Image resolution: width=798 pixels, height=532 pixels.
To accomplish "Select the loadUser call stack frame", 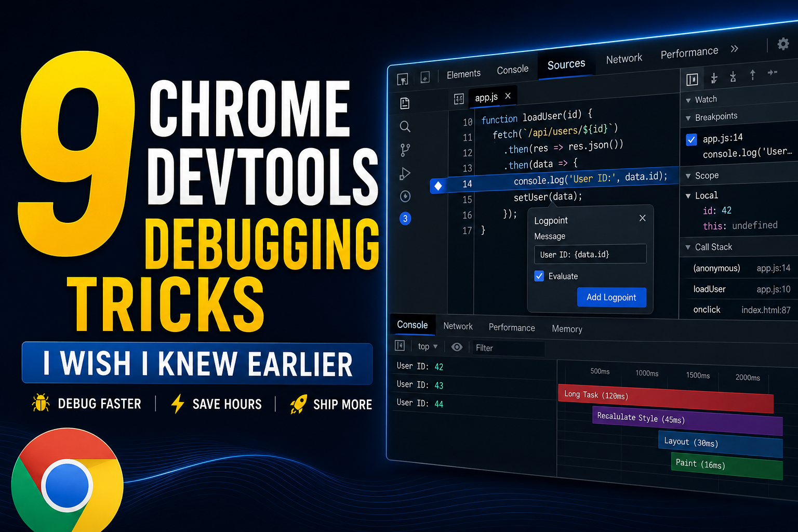I will pos(709,289).
